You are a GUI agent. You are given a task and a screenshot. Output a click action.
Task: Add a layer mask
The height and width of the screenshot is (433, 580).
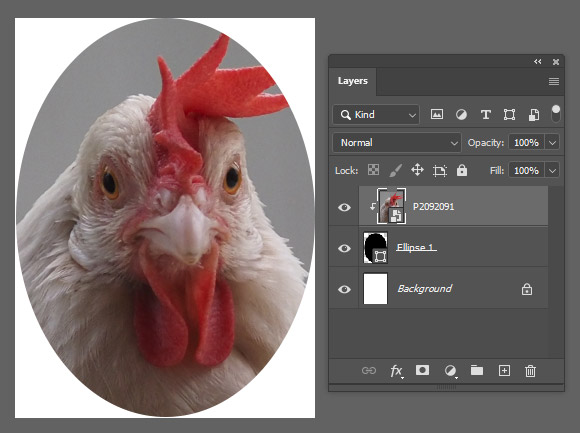click(422, 370)
